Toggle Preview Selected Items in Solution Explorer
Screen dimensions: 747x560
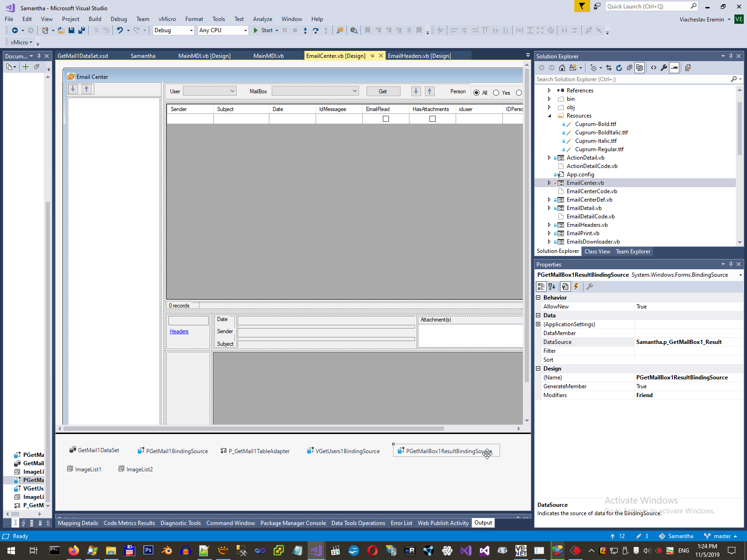(674, 68)
